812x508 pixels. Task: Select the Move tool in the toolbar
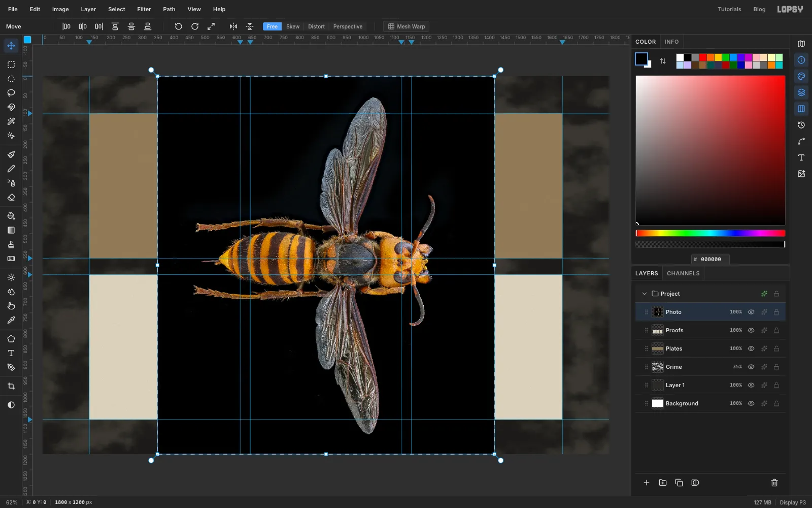coord(11,46)
